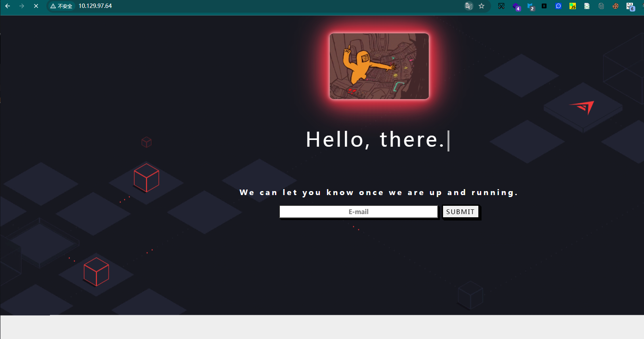
Task: Stop page loading with the X button
Action: coord(36,6)
